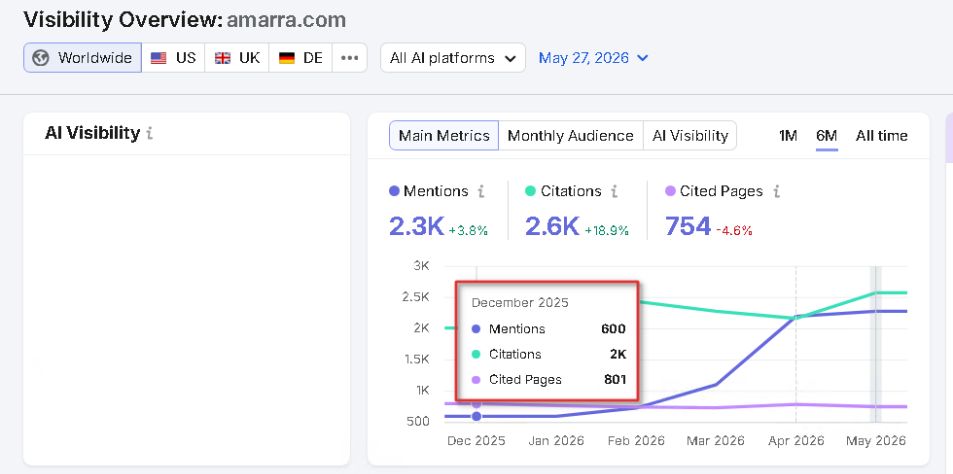Viewport: 953px width, 474px height.
Task: Click info icon next to Mentions
Action: tap(481, 191)
